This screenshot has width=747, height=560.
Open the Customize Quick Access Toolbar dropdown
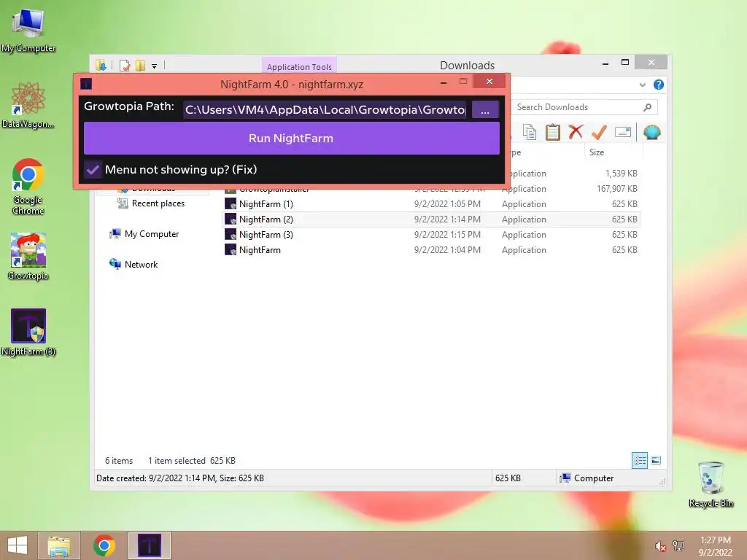point(155,66)
